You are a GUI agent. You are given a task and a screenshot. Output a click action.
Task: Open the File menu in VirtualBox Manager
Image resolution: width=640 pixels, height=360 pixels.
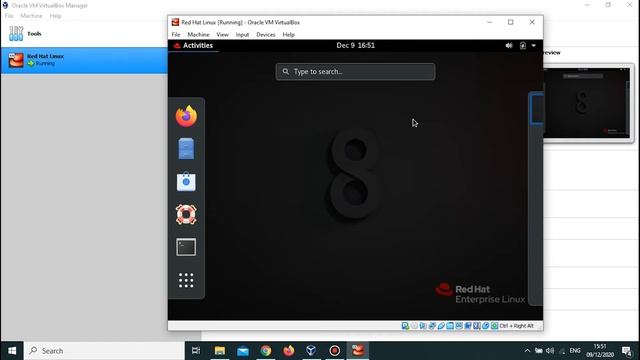click(x=9, y=16)
